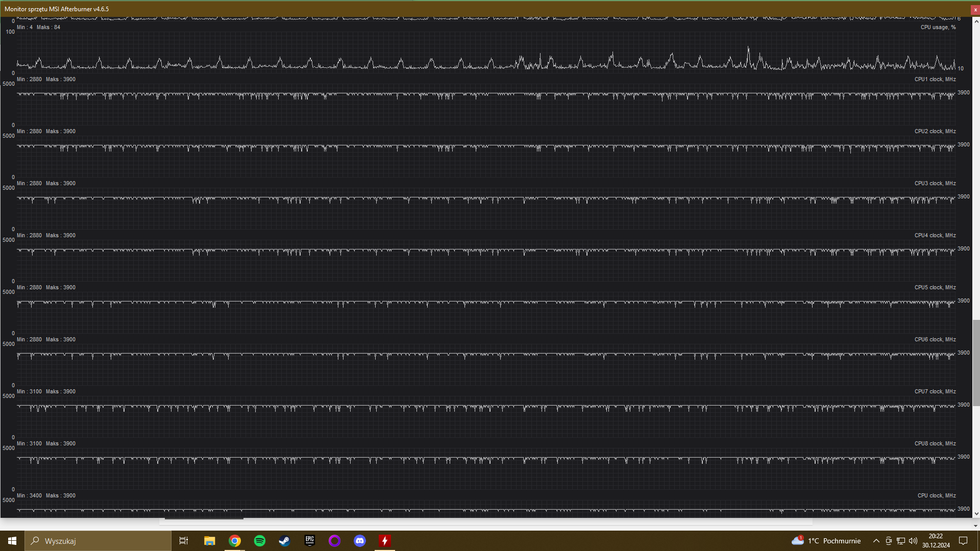Open the purple ring browser icon on taskbar

(334, 541)
